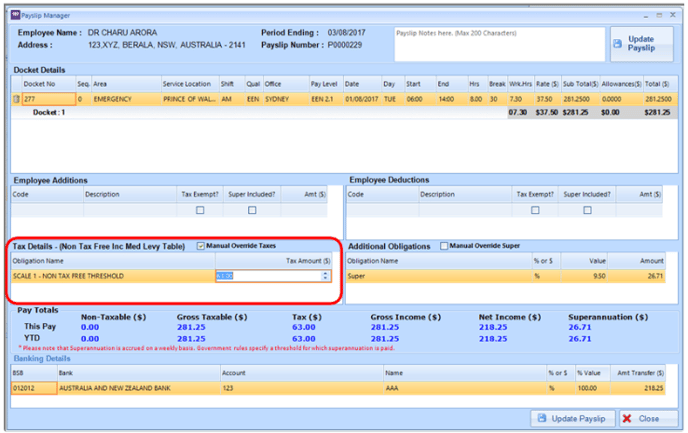Select the PRINCE OF WAL... service location cell
688x433 pixels.
[190, 99]
